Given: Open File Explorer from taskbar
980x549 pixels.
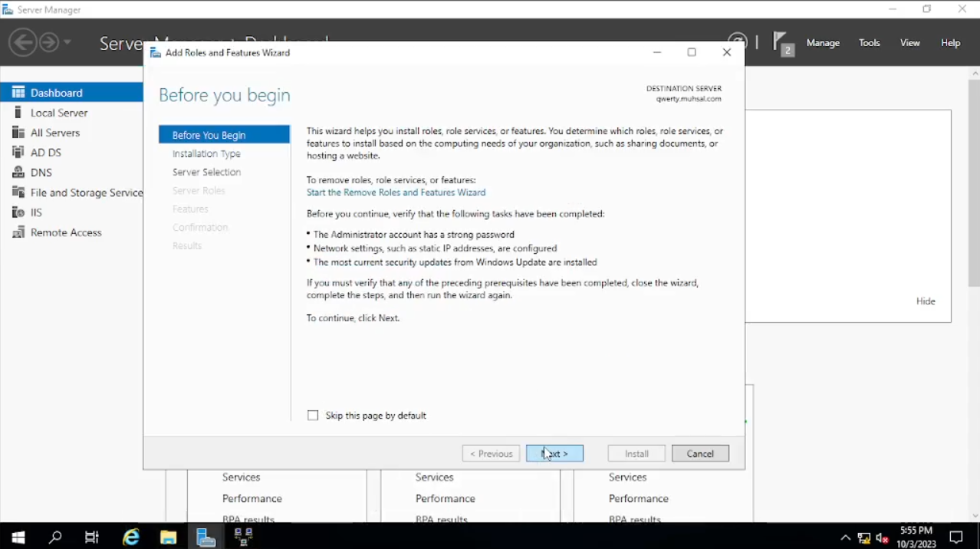Looking at the screenshot, I should 169,537.
